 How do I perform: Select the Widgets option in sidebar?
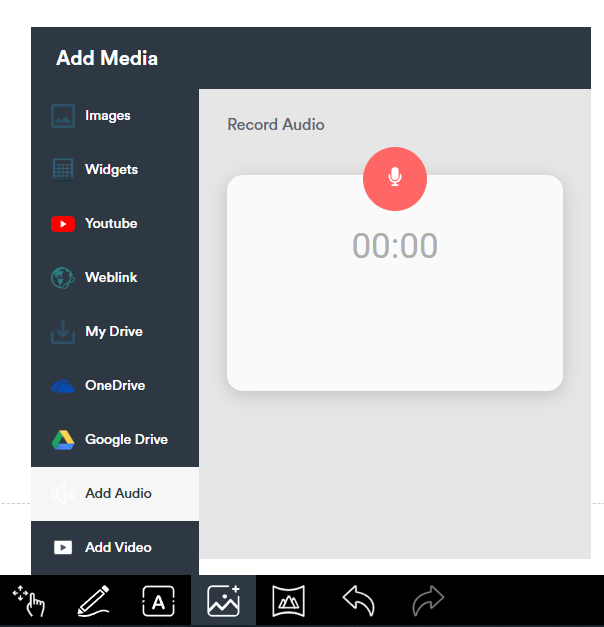pyautogui.click(x=115, y=170)
